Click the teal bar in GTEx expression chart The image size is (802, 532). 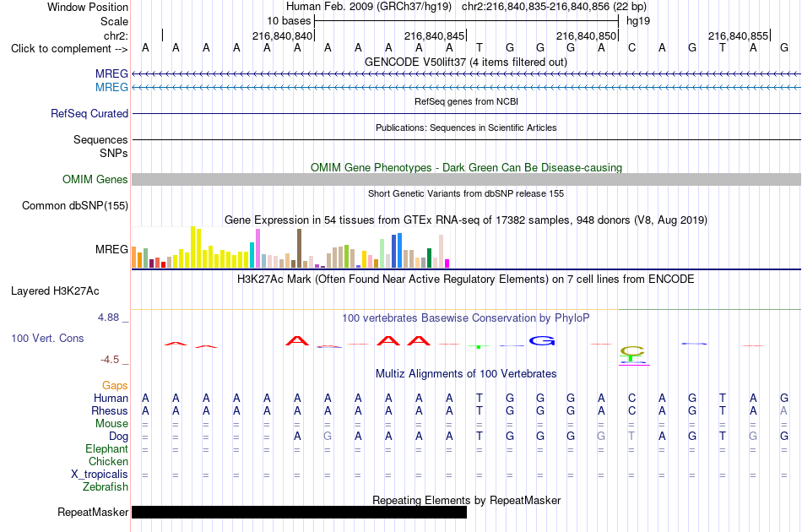252,255
